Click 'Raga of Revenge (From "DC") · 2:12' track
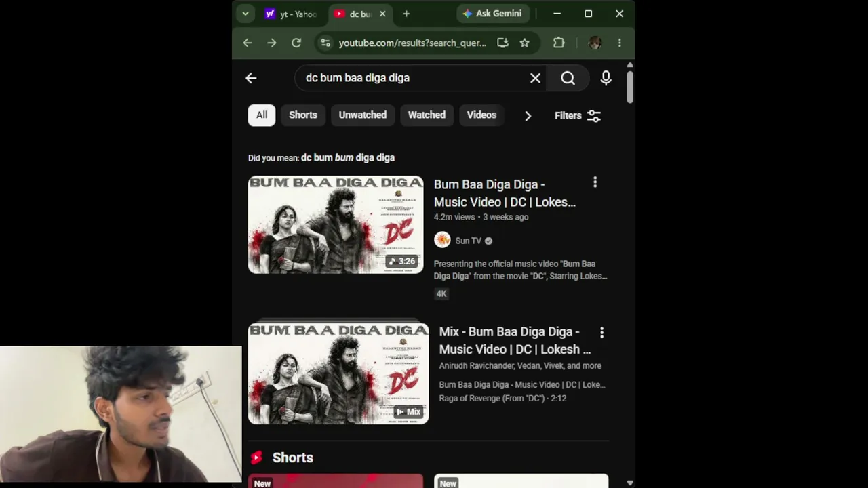 coord(502,398)
